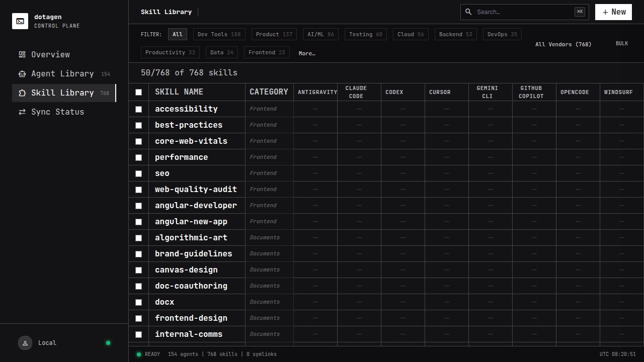Expand More… filter categories
This screenshot has width=644, height=362.
click(307, 53)
